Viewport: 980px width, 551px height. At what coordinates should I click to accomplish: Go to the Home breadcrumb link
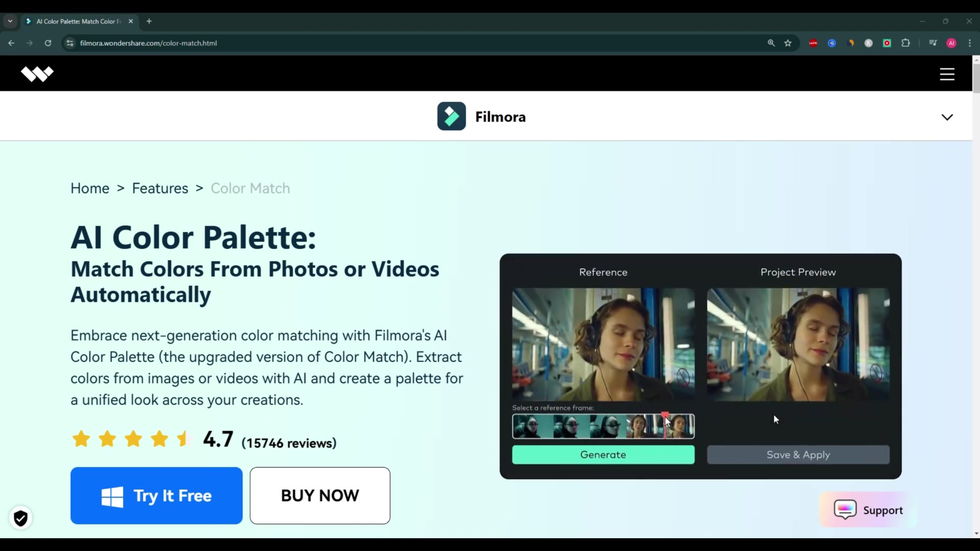point(90,188)
